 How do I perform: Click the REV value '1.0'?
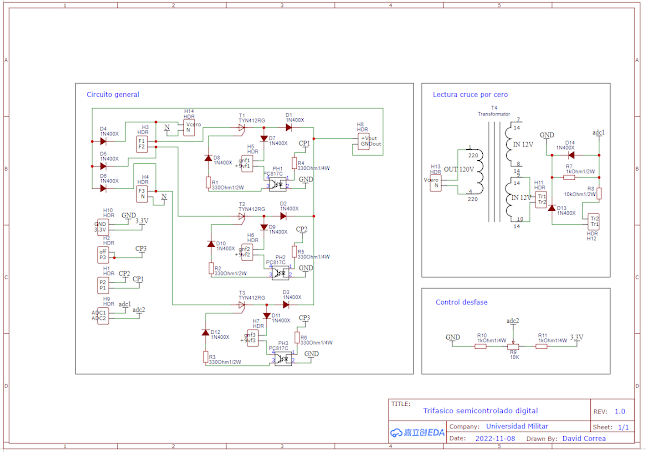620,411
